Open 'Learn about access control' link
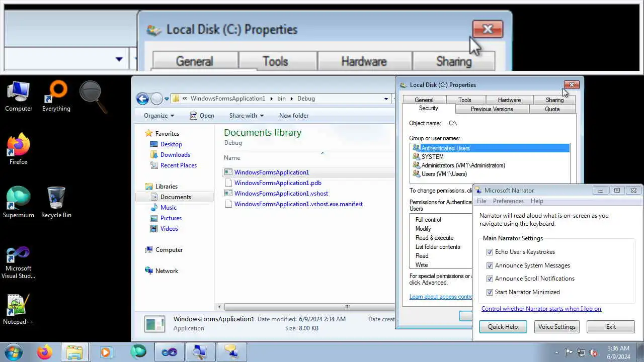 point(441,297)
